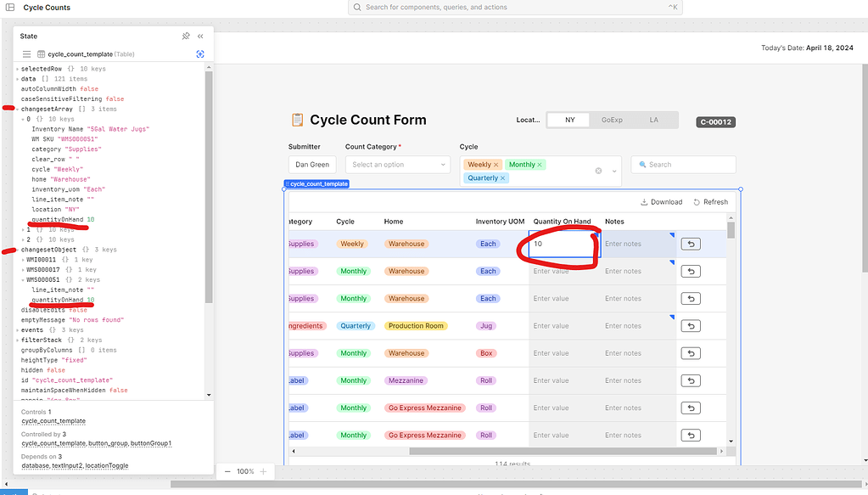
Task: Open locationToggle link under Depends on
Action: click(x=107, y=466)
